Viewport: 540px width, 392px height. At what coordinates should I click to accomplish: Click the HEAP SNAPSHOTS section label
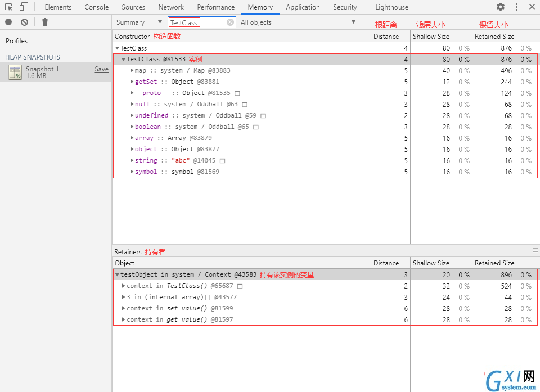pyautogui.click(x=33, y=57)
